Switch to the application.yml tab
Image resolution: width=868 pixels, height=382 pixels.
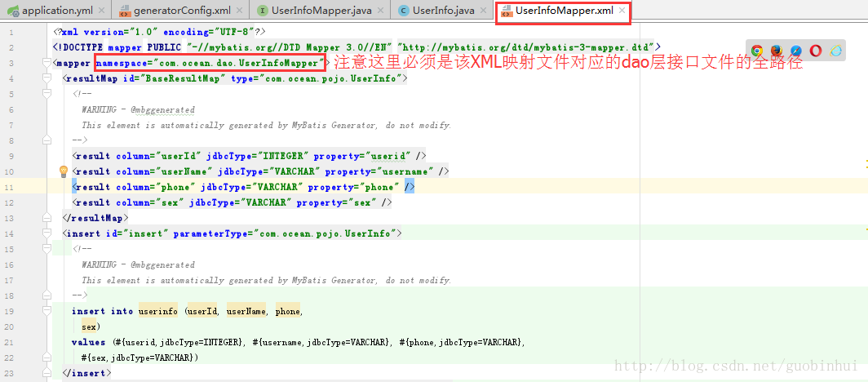[56, 11]
